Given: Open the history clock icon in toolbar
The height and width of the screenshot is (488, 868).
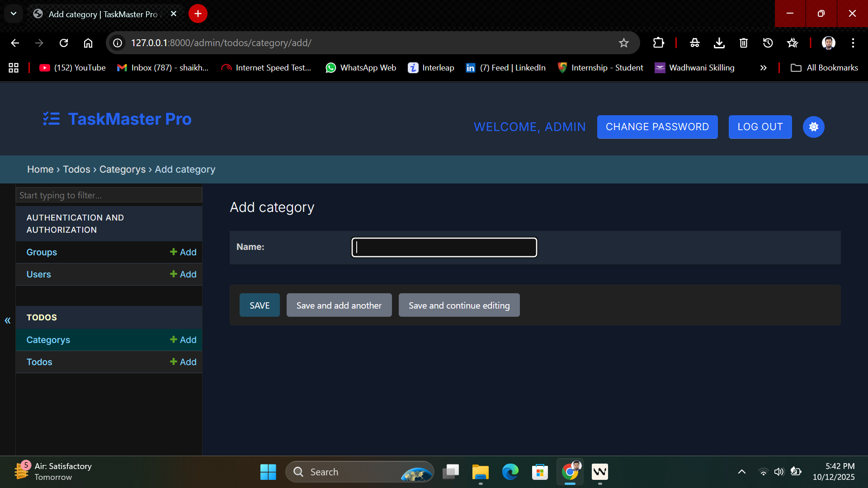Looking at the screenshot, I should (x=768, y=43).
